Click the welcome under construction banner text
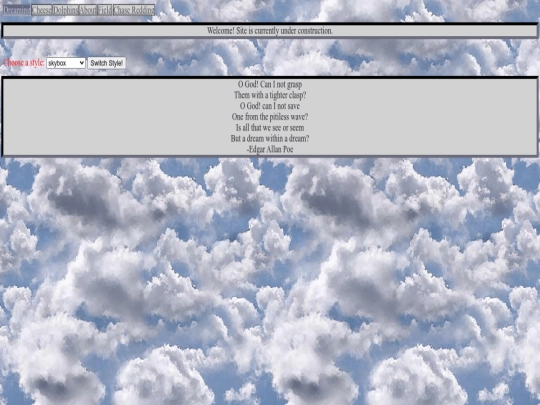 tap(270, 31)
